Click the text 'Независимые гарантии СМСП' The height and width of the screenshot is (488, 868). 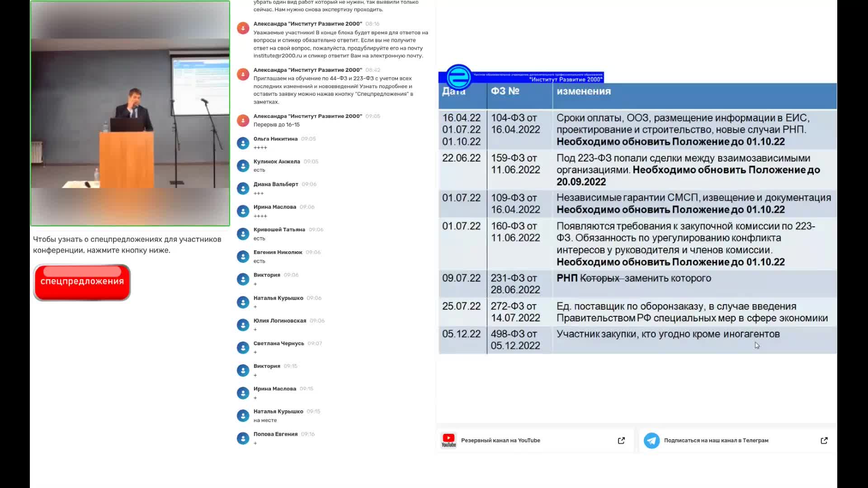point(627,198)
